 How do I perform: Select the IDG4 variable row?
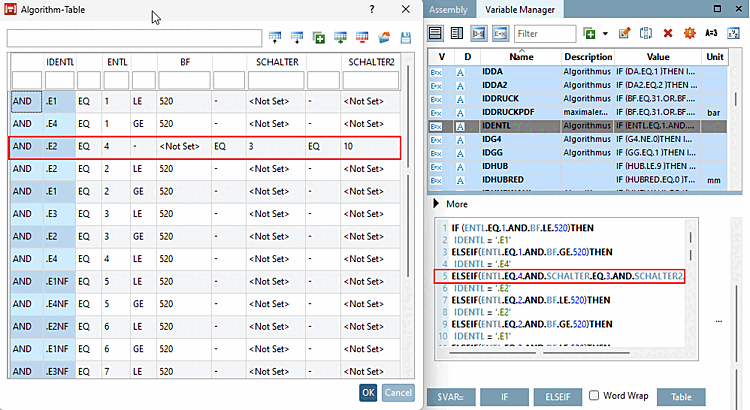tap(577, 139)
